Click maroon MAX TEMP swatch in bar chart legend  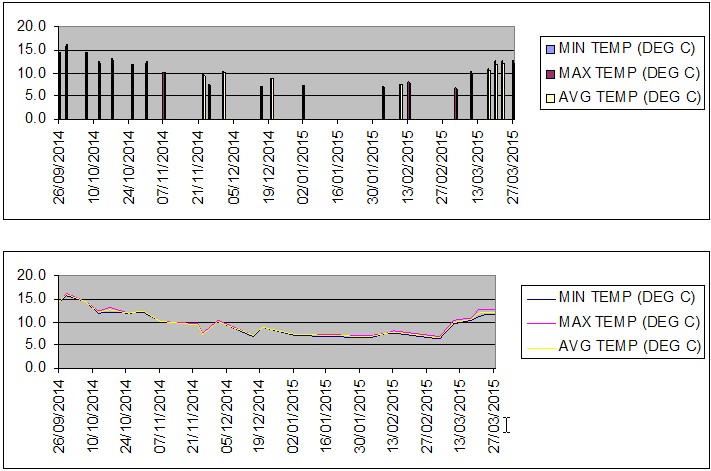click(548, 72)
